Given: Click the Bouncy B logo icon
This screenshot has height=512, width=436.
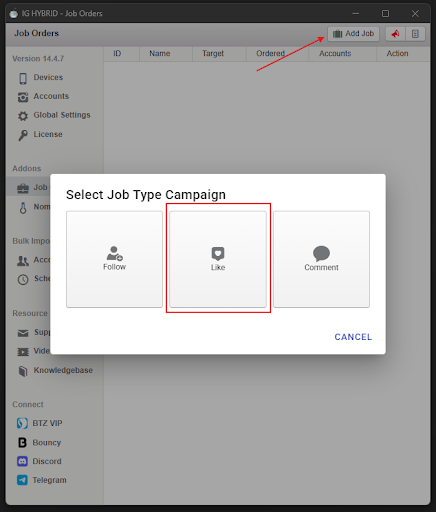Looking at the screenshot, I should click(22, 443).
